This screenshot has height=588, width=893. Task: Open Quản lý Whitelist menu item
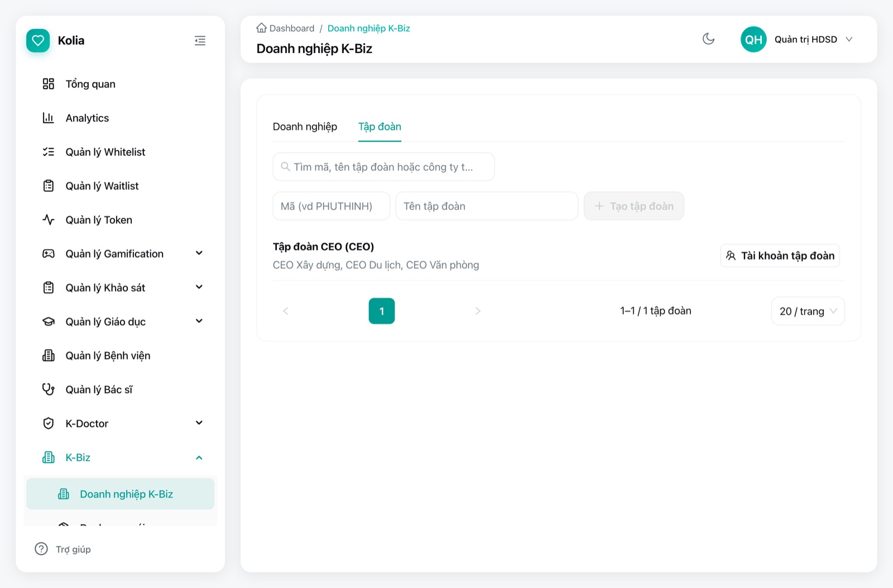click(120, 152)
